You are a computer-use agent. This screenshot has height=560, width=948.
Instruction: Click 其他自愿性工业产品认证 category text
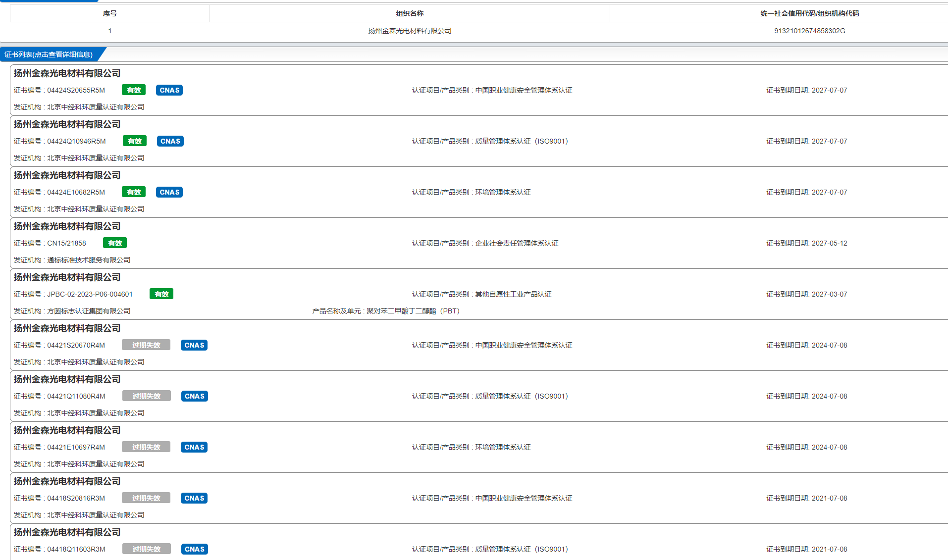(x=513, y=294)
